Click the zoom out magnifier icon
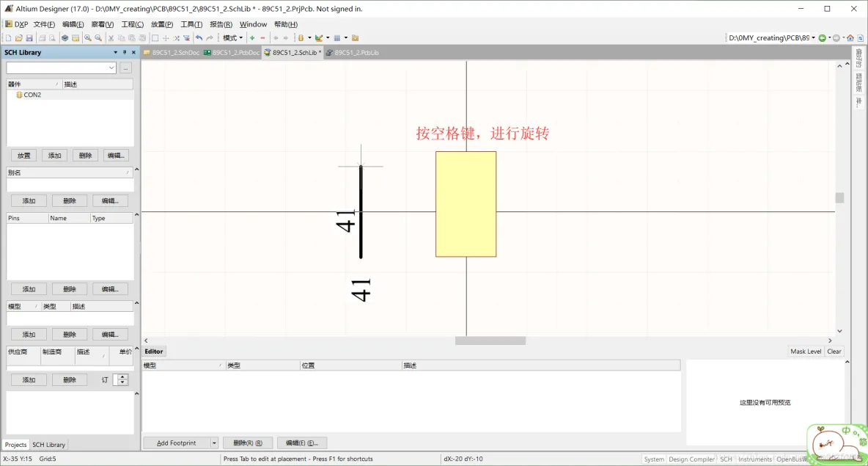Viewport: 868px width, 466px height. click(98, 38)
